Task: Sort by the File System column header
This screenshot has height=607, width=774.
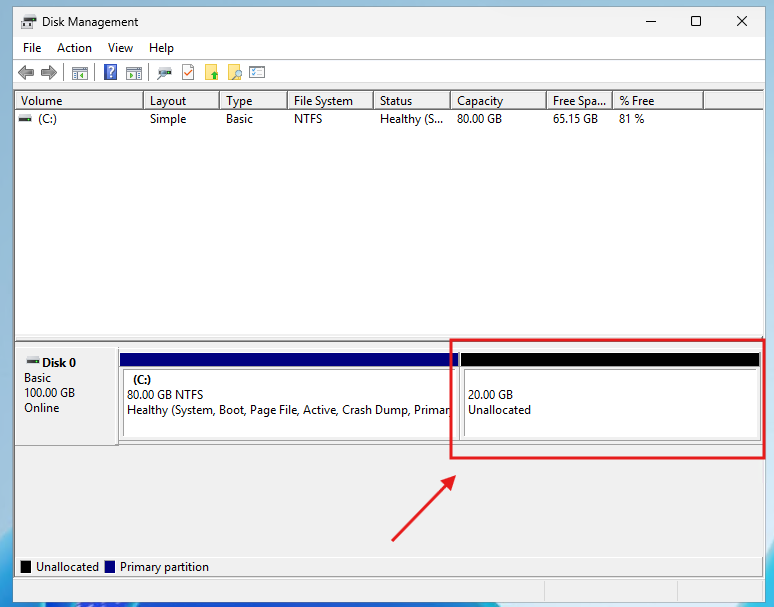Action: [329, 101]
